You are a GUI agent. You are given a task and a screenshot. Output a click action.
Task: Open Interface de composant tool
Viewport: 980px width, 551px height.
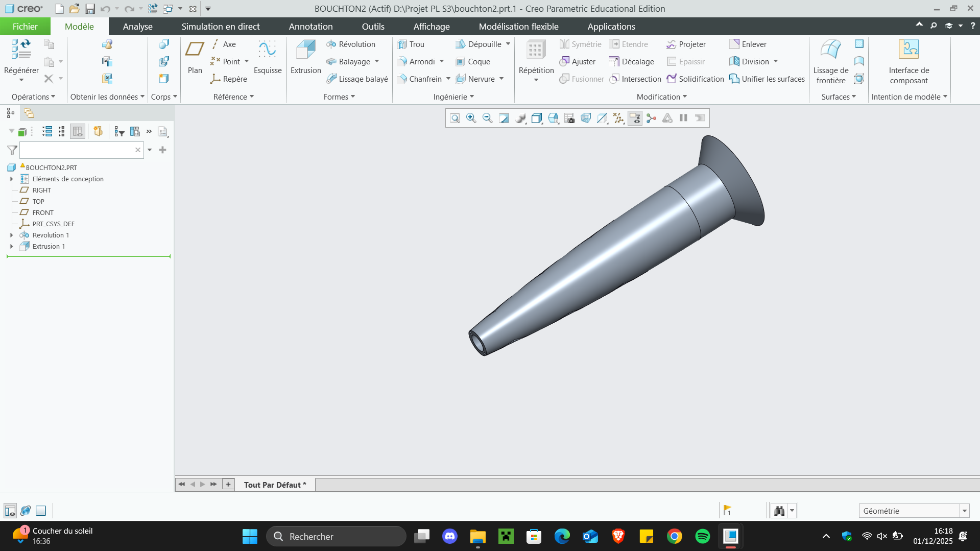(909, 60)
